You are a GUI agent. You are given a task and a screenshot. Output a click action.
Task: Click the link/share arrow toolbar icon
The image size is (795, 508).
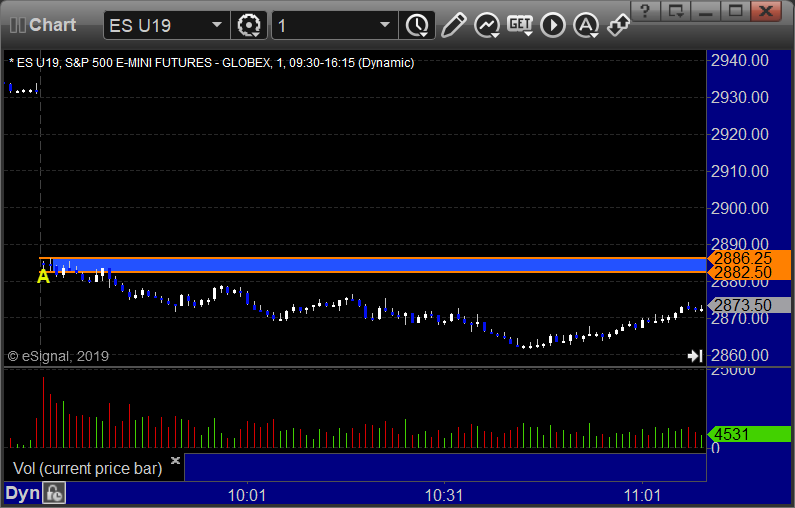point(618,25)
